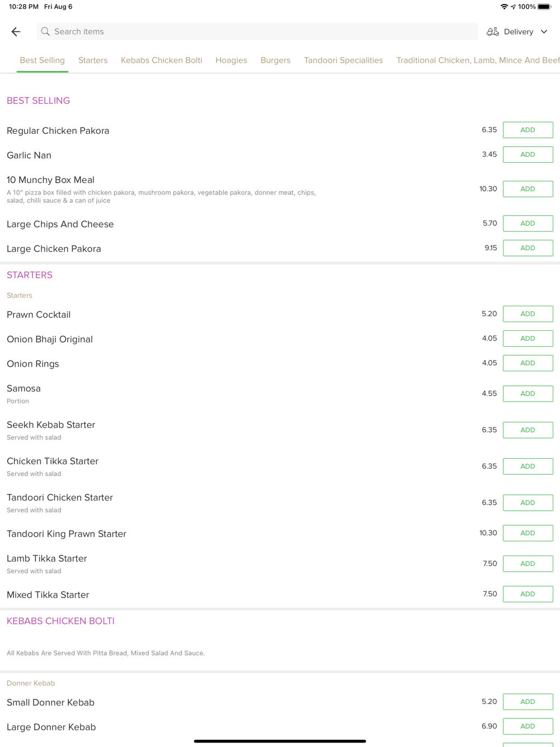Add 10 Munchy Box Meal

528,189
